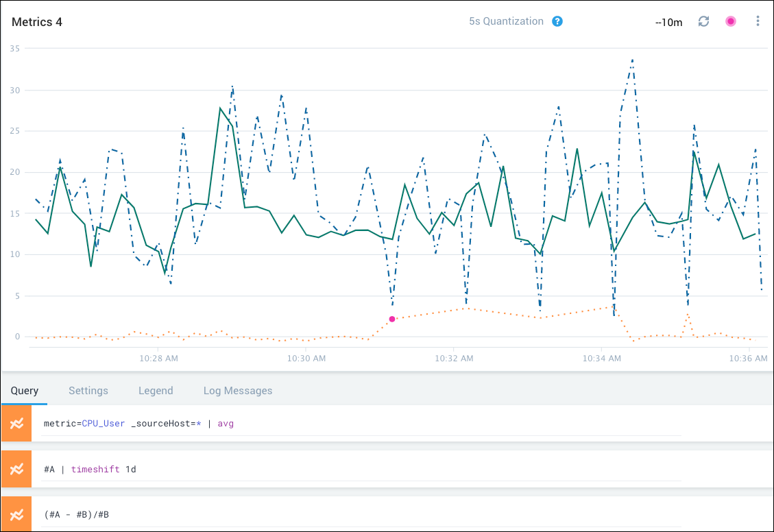Refresh the metrics chart
The width and height of the screenshot is (774, 532).
click(703, 21)
